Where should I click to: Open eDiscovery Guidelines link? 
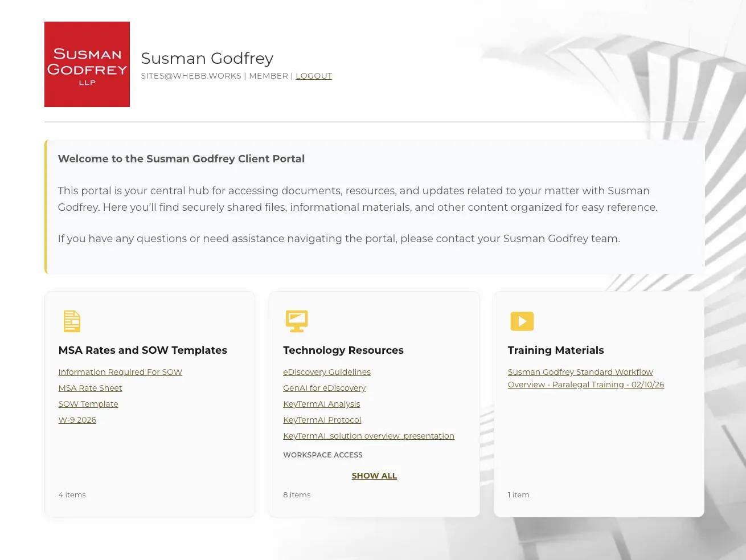(x=327, y=372)
